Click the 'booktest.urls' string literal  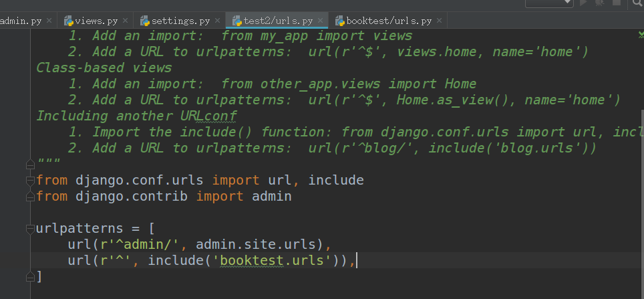click(x=273, y=261)
